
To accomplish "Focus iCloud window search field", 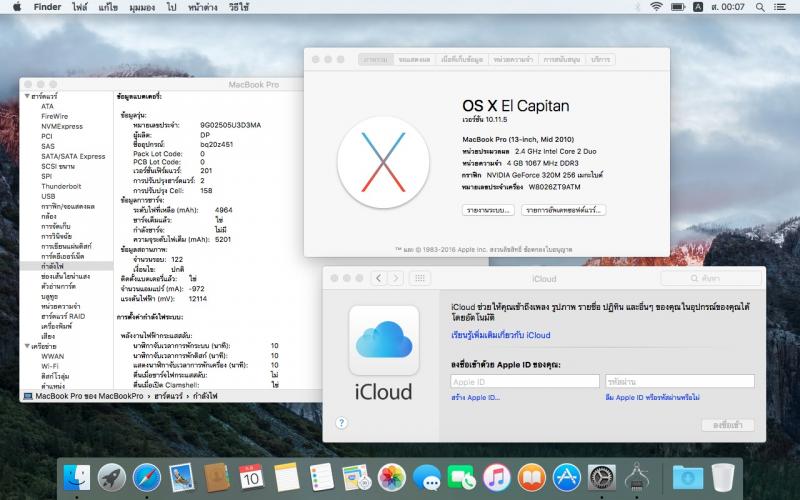I will pos(711,278).
